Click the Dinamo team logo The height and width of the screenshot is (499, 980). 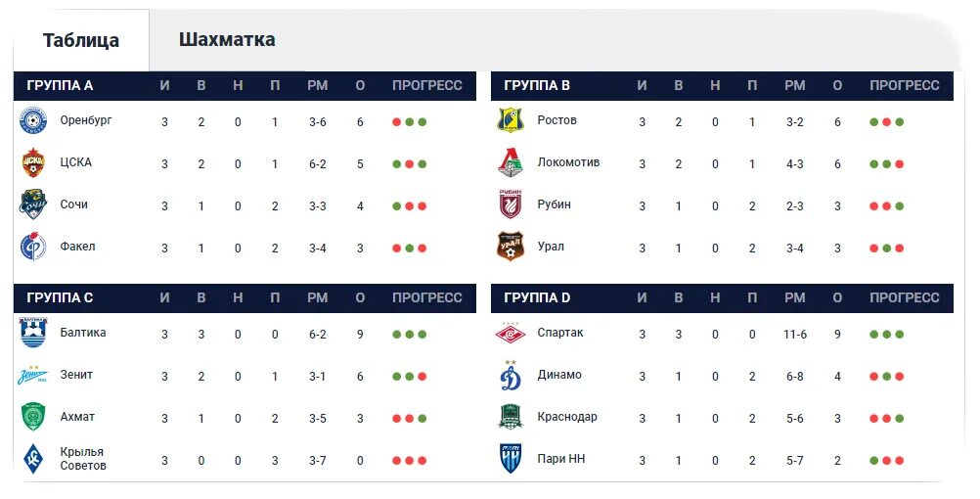pyautogui.click(x=511, y=375)
